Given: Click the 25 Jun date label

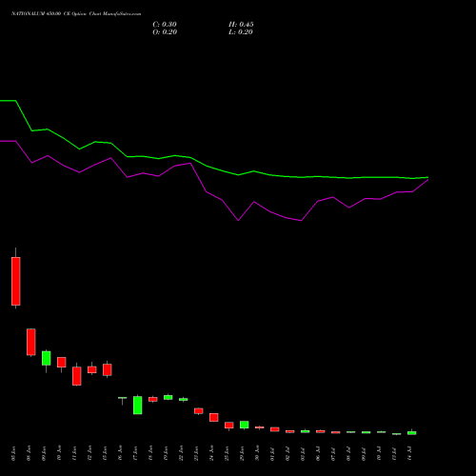Looking at the screenshot, I should click(227, 453).
